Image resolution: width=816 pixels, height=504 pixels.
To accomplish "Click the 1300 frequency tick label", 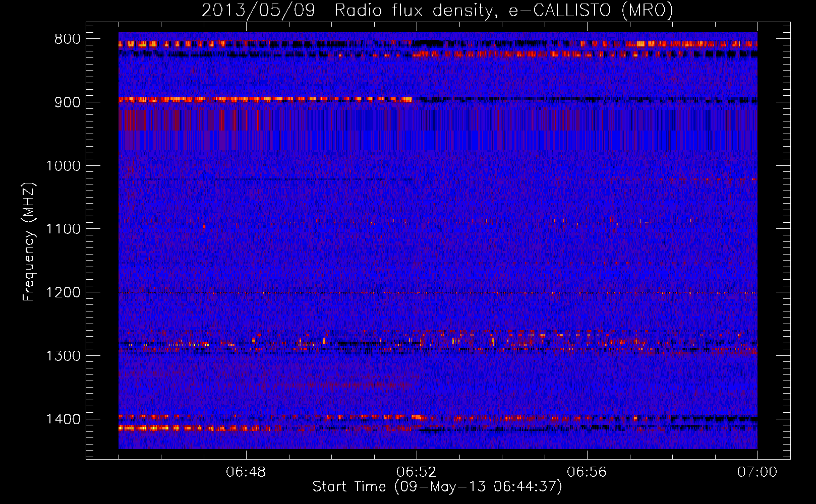I will [x=63, y=356].
